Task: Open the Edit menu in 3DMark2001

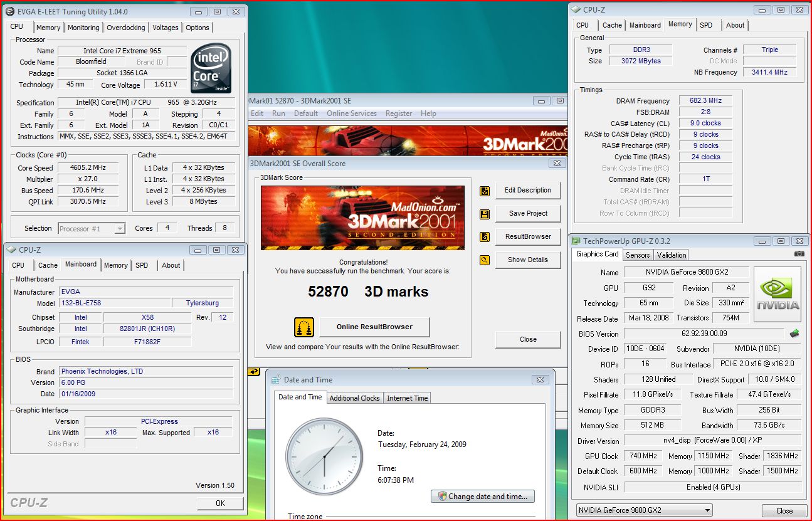Action: click(257, 113)
